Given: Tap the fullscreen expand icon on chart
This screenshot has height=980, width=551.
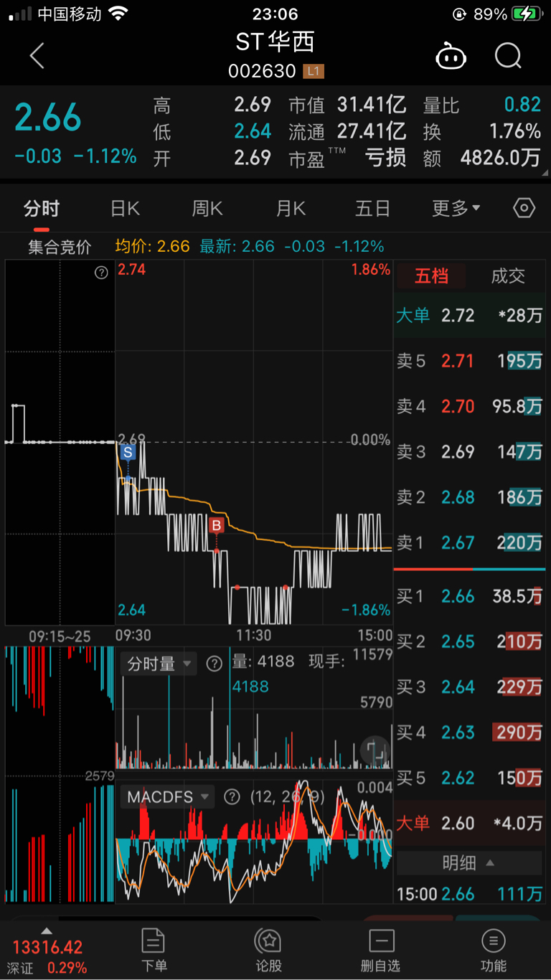Looking at the screenshot, I should (x=377, y=751).
